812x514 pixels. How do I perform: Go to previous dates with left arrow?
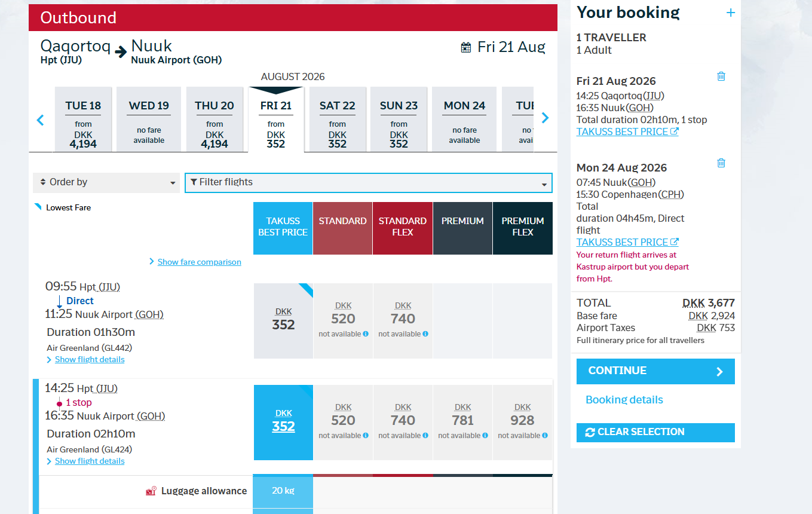[x=41, y=120]
